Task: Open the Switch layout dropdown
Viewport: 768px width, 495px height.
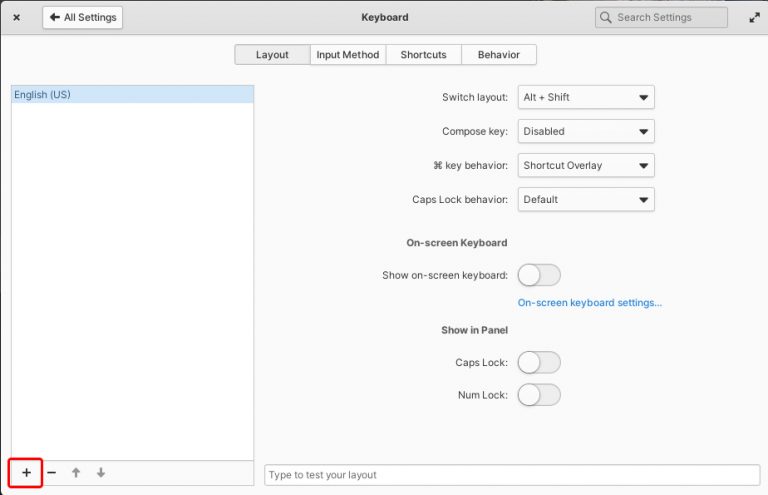Action: pos(586,97)
